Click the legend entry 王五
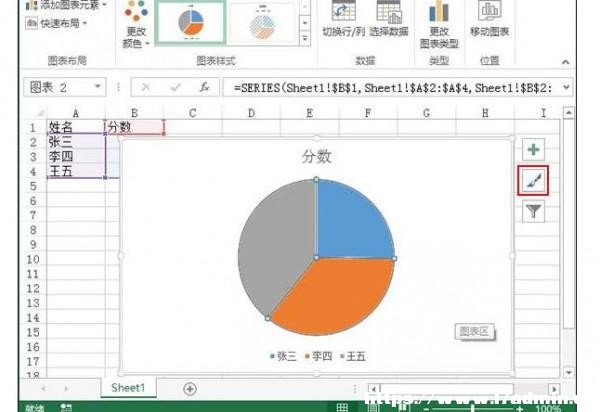Screen dimensions: 600x412 [353, 357]
